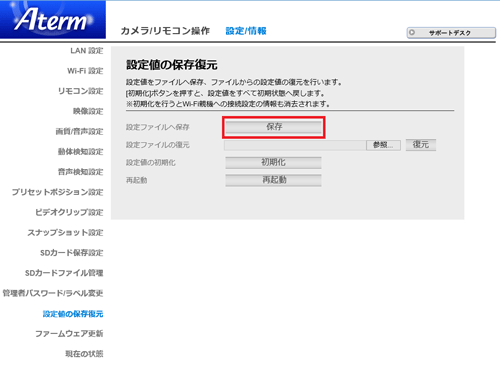This screenshot has height=365, width=500.
Task: Open 音声検知設定 in sidebar
Action: click(x=80, y=172)
